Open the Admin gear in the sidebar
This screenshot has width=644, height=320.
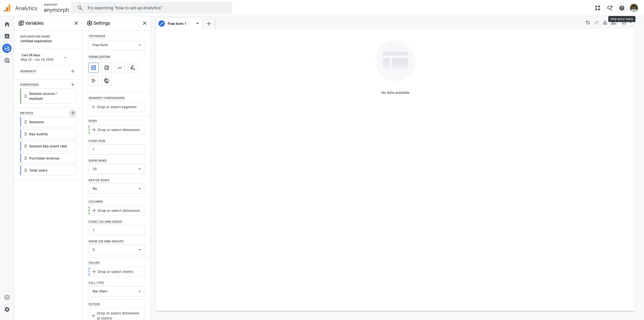tap(7, 309)
